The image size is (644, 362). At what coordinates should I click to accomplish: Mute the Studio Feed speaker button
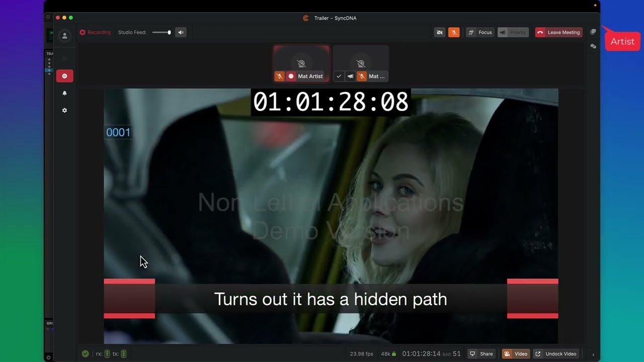coord(181,32)
